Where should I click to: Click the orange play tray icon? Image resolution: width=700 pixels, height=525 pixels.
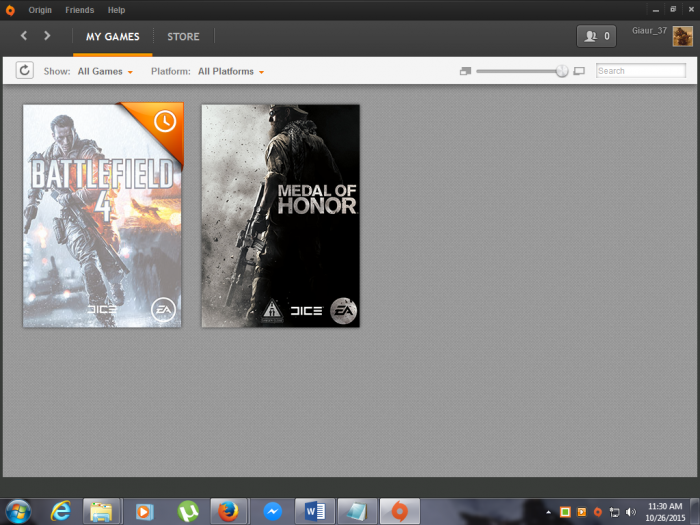[582, 512]
